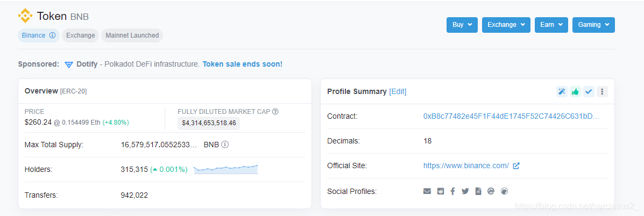Click the 0.001% holders change text
Viewport: 644px width, 216px height.
(x=169, y=170)
